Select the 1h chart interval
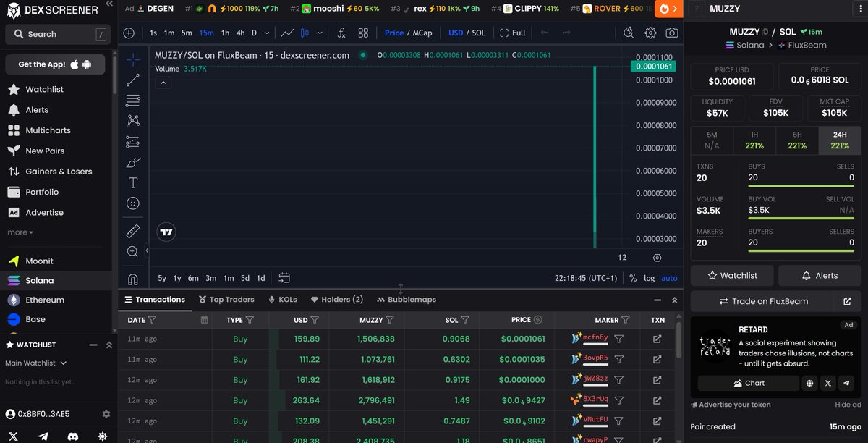868x443 pixels. click(x=225, y=33)
